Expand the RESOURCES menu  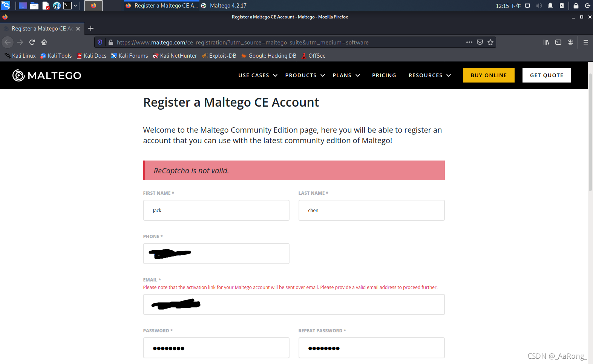[x=430, y=75]
